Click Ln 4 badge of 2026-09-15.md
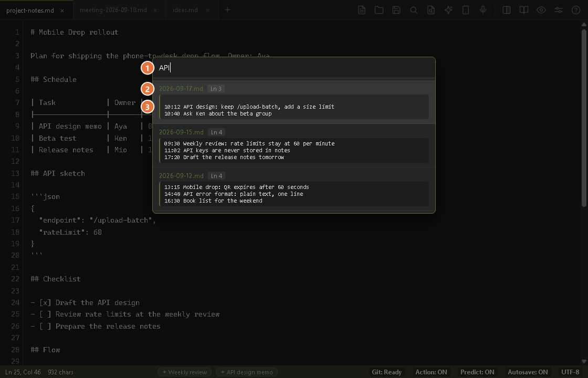Image resolution: width=588 pixels, height=378 pixels. tap(216, 132)
